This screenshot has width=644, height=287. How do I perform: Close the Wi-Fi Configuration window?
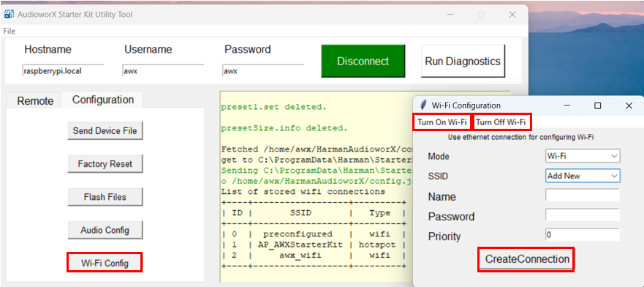pos(629,105)
